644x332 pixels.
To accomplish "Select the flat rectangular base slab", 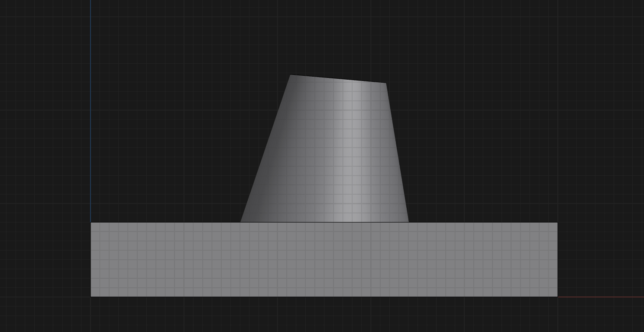I will pyautogui.click(x=324, y=260).
